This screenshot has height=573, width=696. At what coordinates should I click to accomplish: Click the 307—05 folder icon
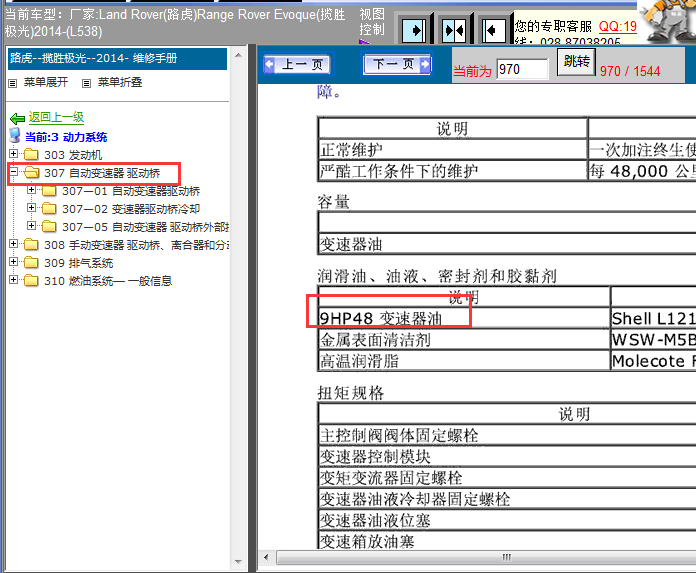coord(49,227)
